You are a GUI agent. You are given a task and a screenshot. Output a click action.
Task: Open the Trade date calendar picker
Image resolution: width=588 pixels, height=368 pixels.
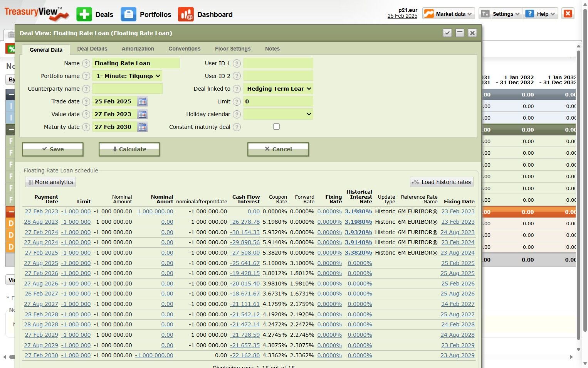tap(142, 101)
